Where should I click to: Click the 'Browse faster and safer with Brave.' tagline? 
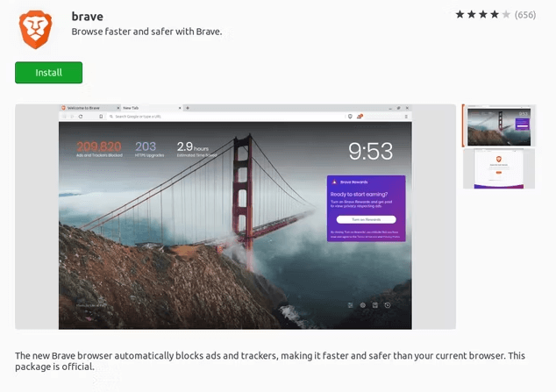[x=146, y=32]
